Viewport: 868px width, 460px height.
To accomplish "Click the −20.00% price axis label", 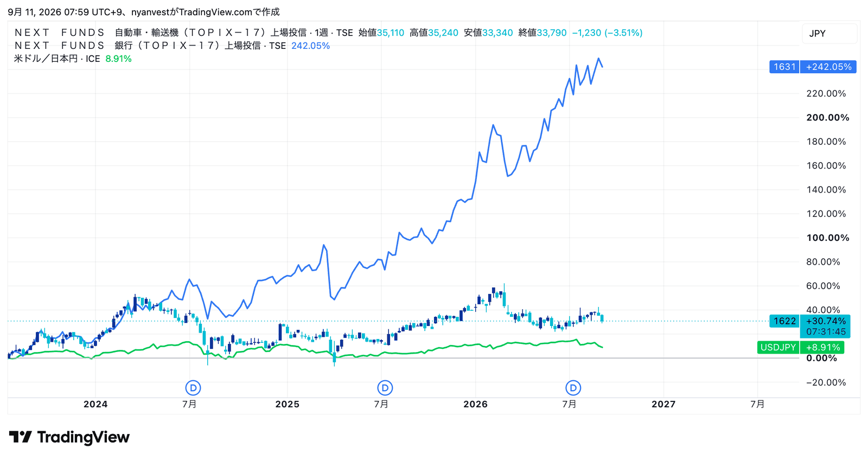I will tap(826, 382).
